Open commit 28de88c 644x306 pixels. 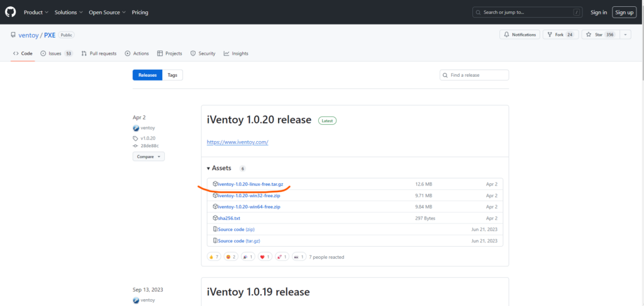pyautogui.click(x=149, y=146)
